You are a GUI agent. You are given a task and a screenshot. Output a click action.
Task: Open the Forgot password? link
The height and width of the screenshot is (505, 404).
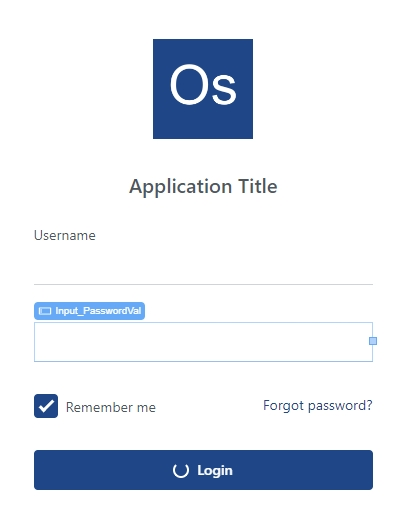point(318,406)
